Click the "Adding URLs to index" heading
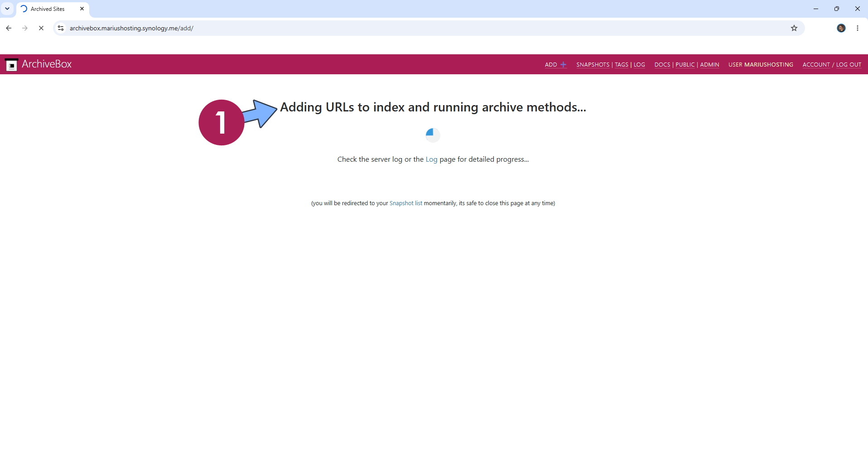Screen dimensions: 868x462 (433, 107)
